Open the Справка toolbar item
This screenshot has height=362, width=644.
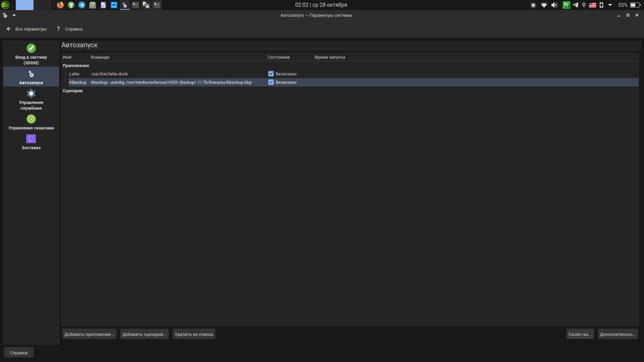click(x=70, y=29)
